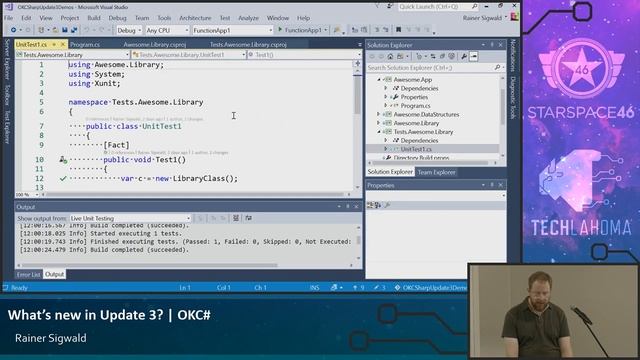Screen dimensions: 640x360
Task: Open the File menu
Action: point(9,18)
